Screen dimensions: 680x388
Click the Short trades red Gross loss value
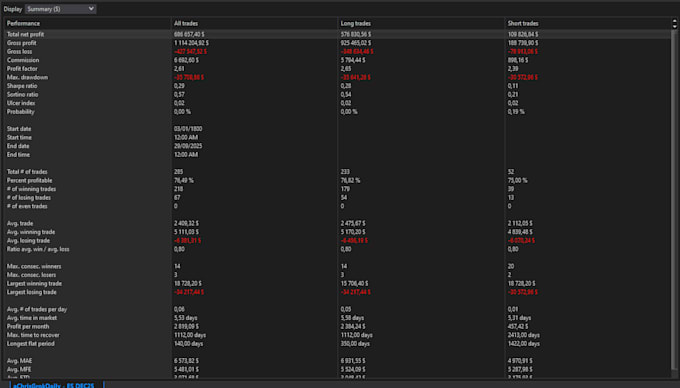click(523, 52)
